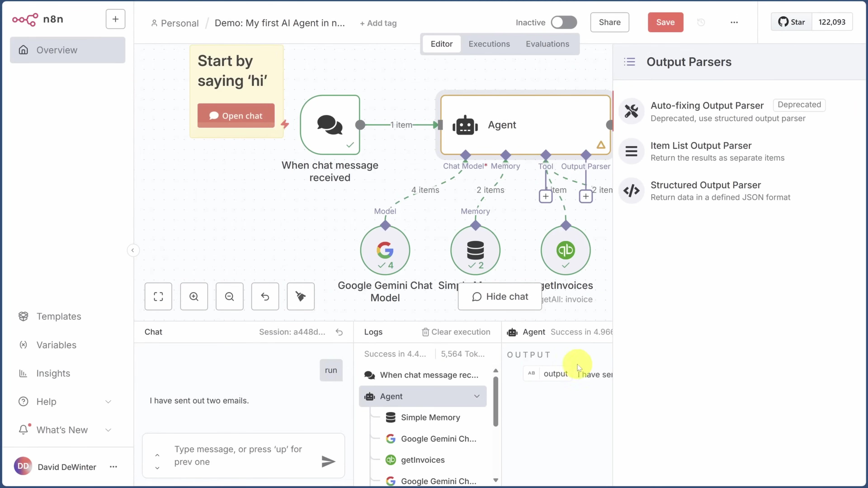
Task: Add an Output Parser with the plus button
Action: point(586,196)
